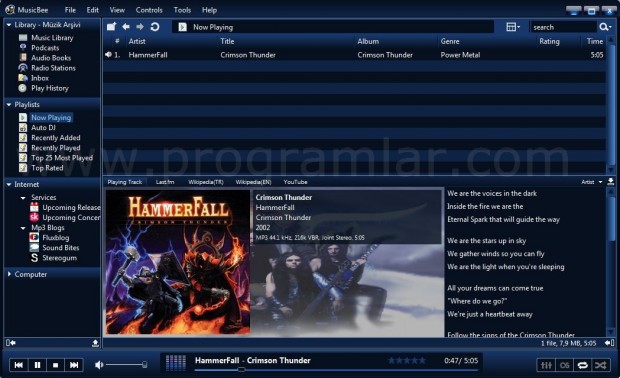Collapse the Mp3 Blogs tree node
The width and height of the screenshot is (620, 378).
click(23, 228)
